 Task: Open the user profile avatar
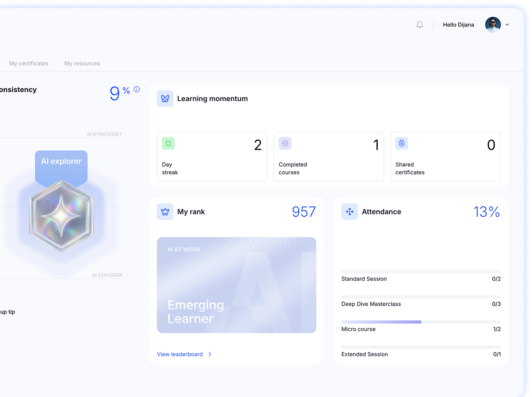[493, 25]
